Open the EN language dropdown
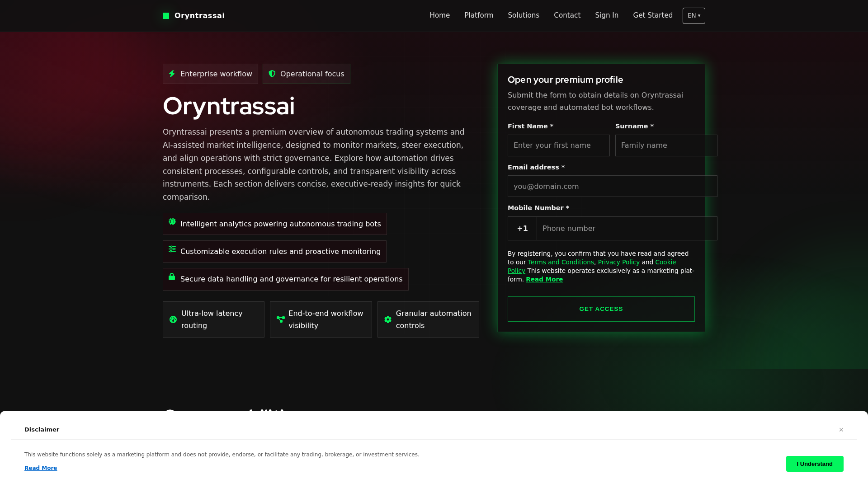 tap(694, 16)
